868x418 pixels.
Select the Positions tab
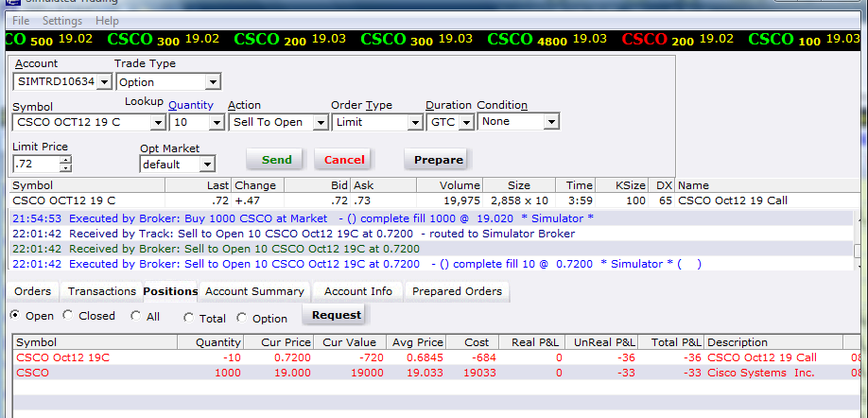(x=170, y=291)
